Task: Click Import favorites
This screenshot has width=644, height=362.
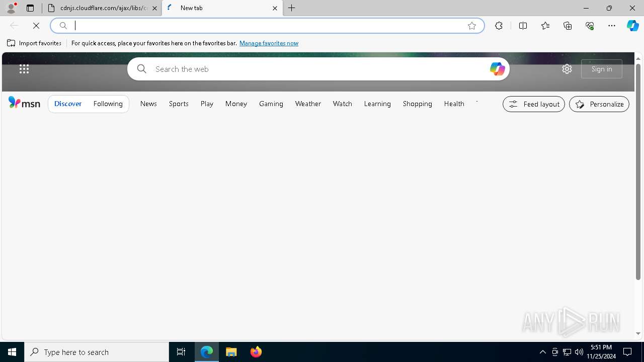Action: pos(34,43)
